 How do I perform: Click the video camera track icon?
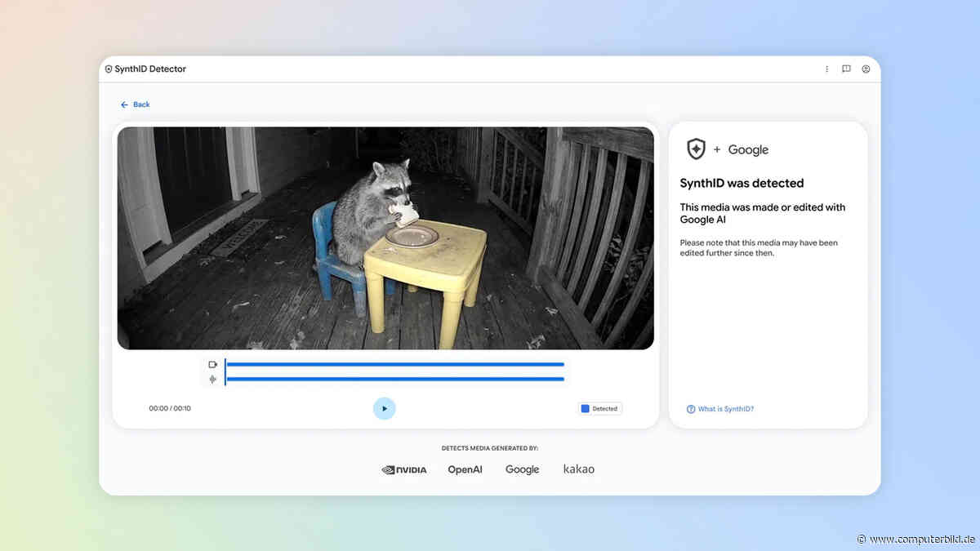(213, 364)
